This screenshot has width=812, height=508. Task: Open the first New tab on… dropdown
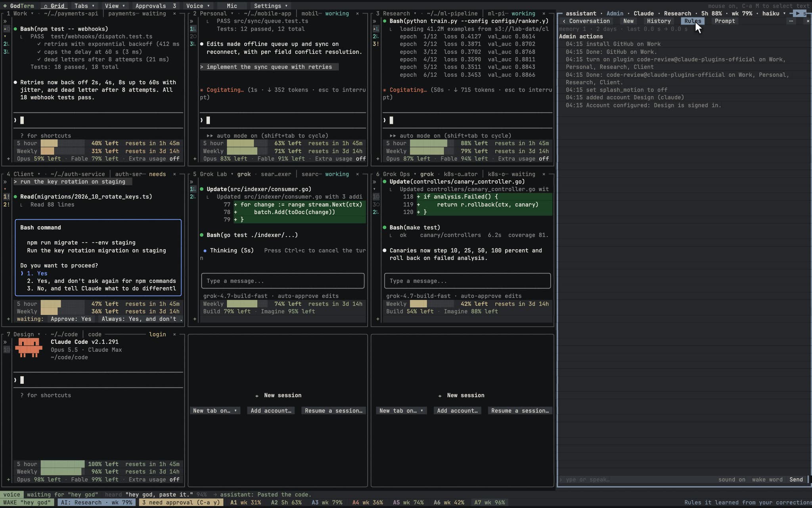coord(215,411)
